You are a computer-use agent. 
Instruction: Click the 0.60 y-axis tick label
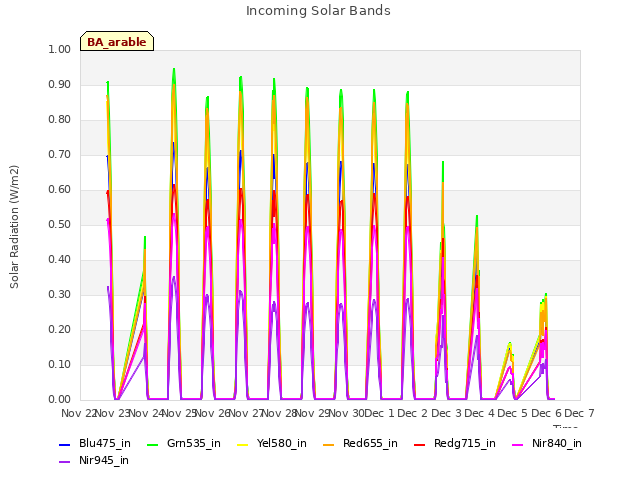[59, 190]
